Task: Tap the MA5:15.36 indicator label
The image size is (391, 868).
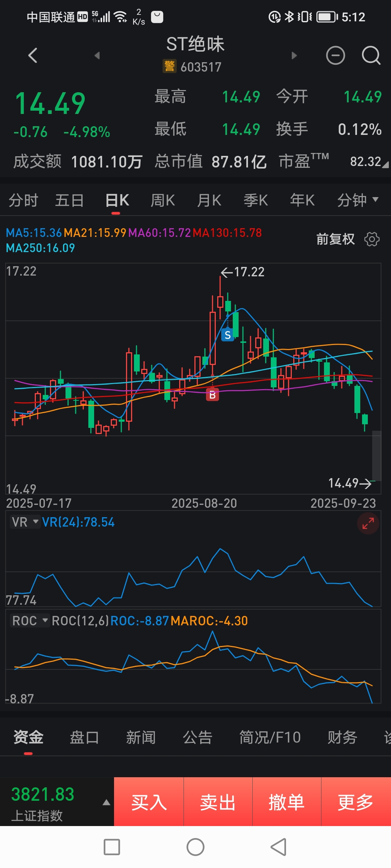Action: tap(34, 233)
